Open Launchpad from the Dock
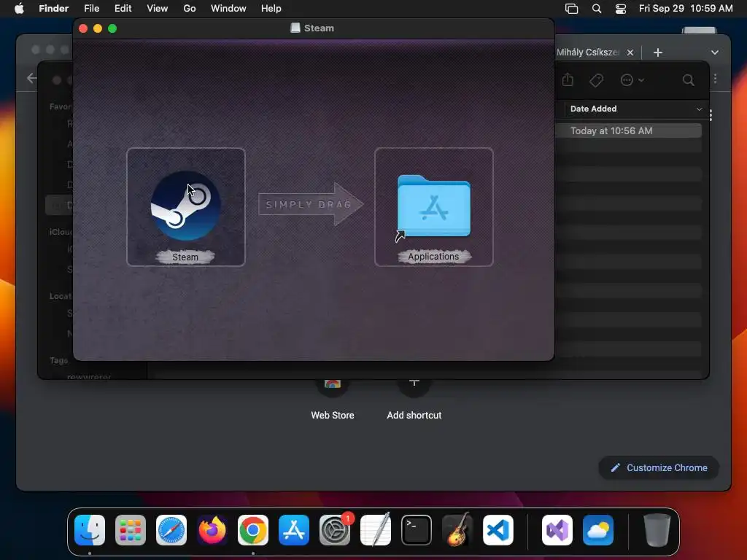 pos(131,530)
